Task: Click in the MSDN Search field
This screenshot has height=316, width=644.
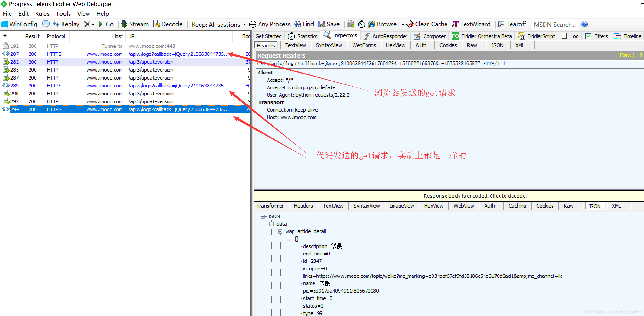Action: 554,24
